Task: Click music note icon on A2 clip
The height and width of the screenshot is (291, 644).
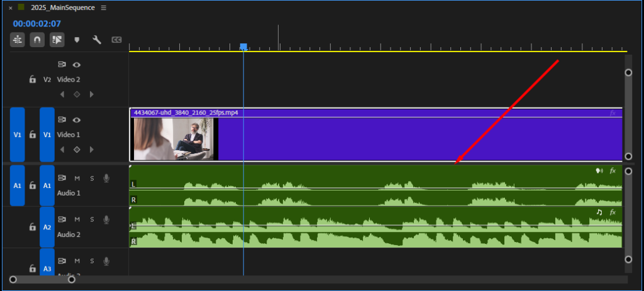Action: coord(599,212)
